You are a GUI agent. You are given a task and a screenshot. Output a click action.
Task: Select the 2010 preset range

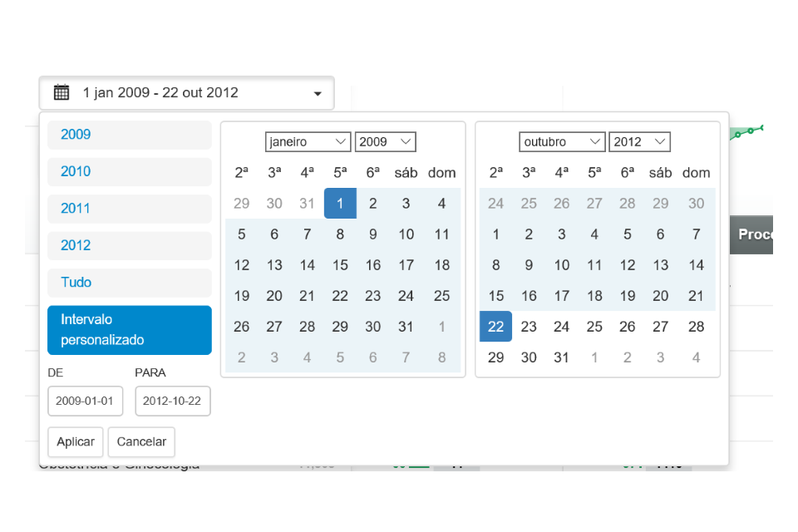point(130,172)
